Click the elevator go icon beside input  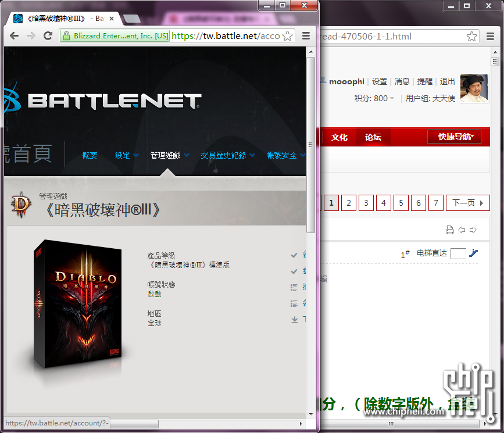tap(473, 253)
